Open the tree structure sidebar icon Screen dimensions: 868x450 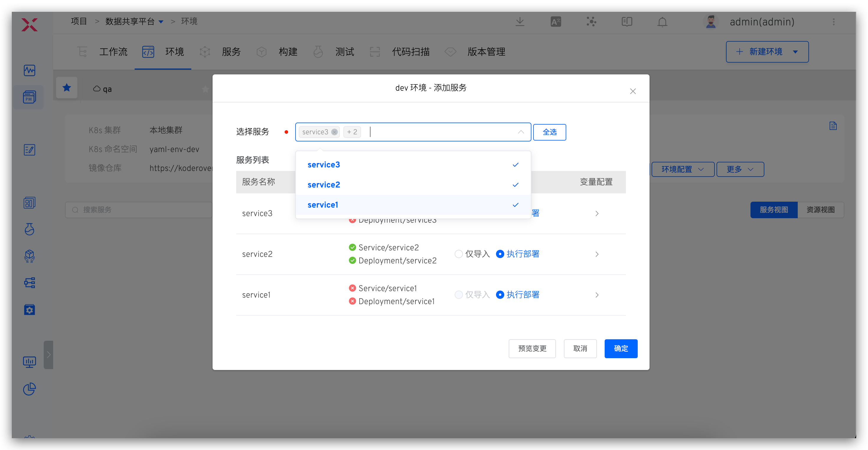[29, 283]
